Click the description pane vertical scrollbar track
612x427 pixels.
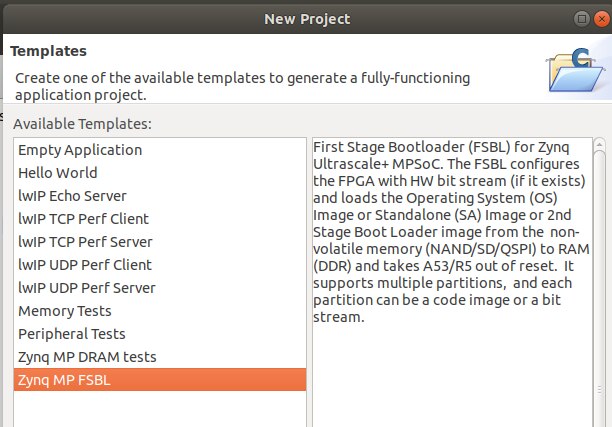(x=600, y=300)
